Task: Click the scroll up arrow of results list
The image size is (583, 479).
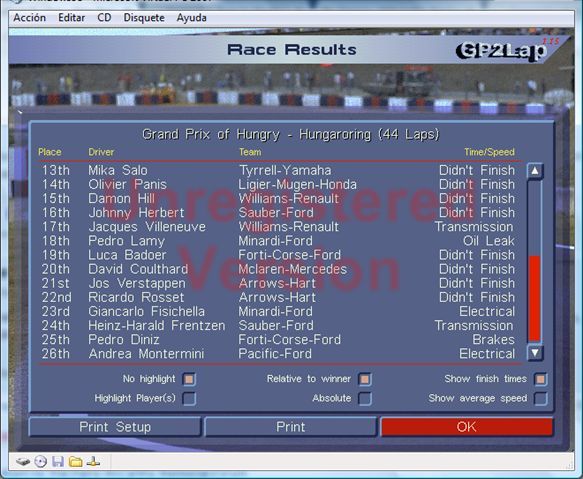Action: (x=535, y=171)
